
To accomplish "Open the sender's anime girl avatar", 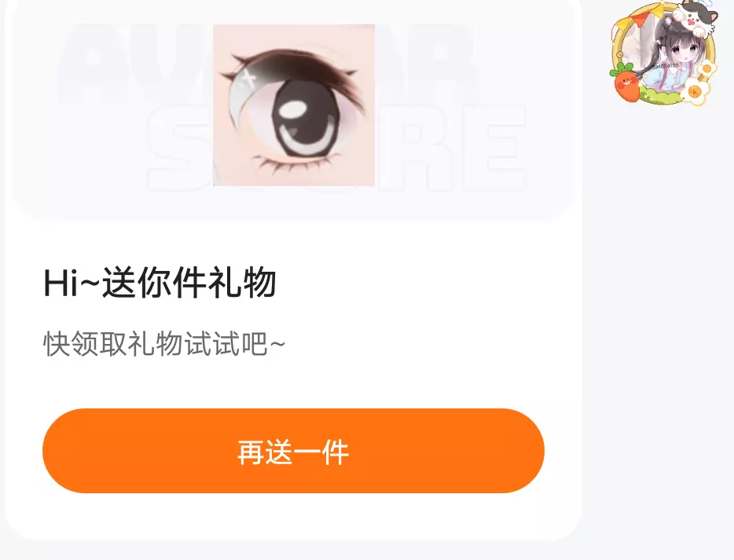I will point(664,53).
